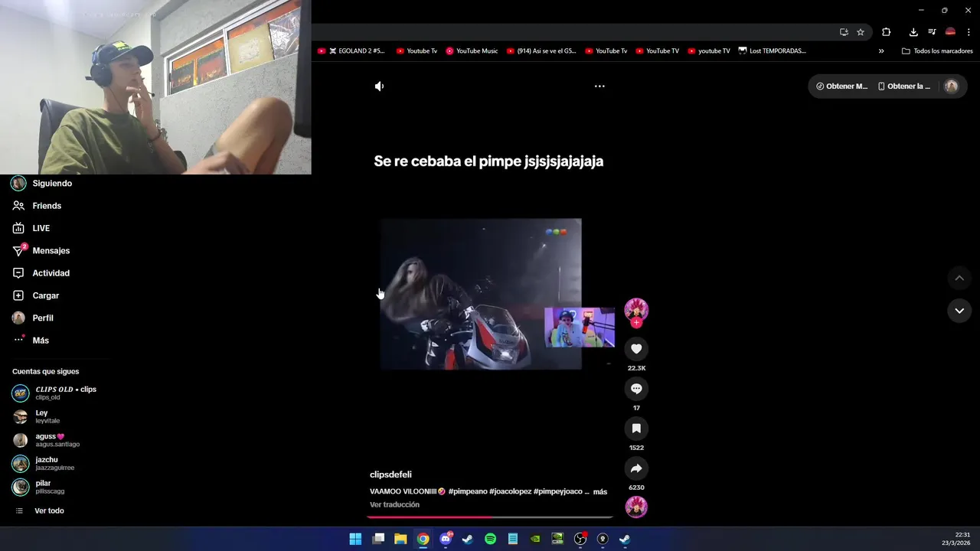Mute the TikTok video sound
980x551 pixels.
coord(379,86)
